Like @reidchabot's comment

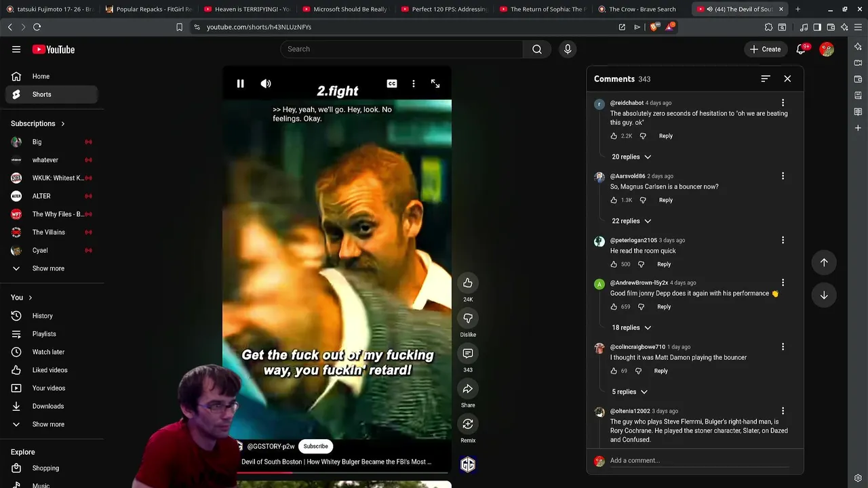614,136
